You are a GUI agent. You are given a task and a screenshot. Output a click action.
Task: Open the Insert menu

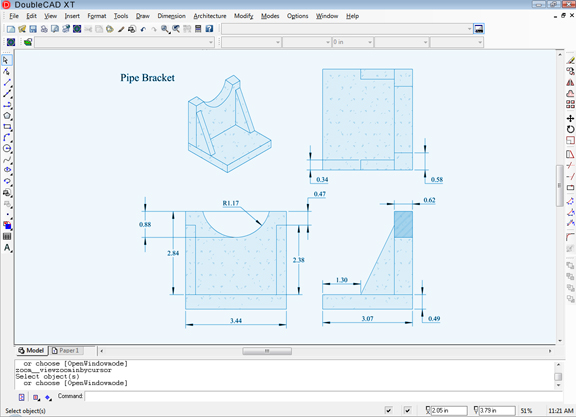[72, 16]
